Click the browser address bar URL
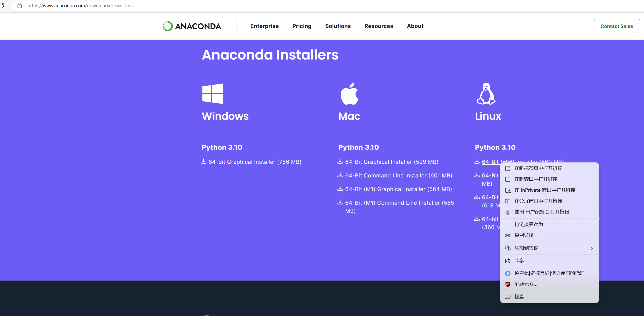Image resolution: width=644 pixels, height=316 pixels. click(x=80, y=5)
